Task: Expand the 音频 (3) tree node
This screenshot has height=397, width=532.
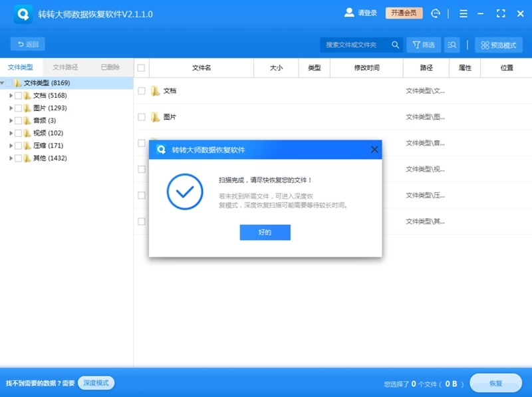Action: [x=11, y=120]
